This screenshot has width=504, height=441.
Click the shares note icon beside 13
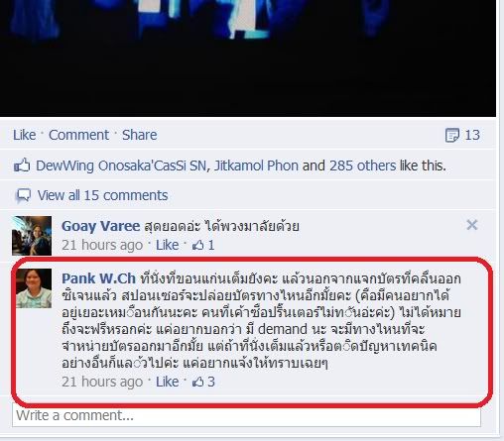point(452,135)
